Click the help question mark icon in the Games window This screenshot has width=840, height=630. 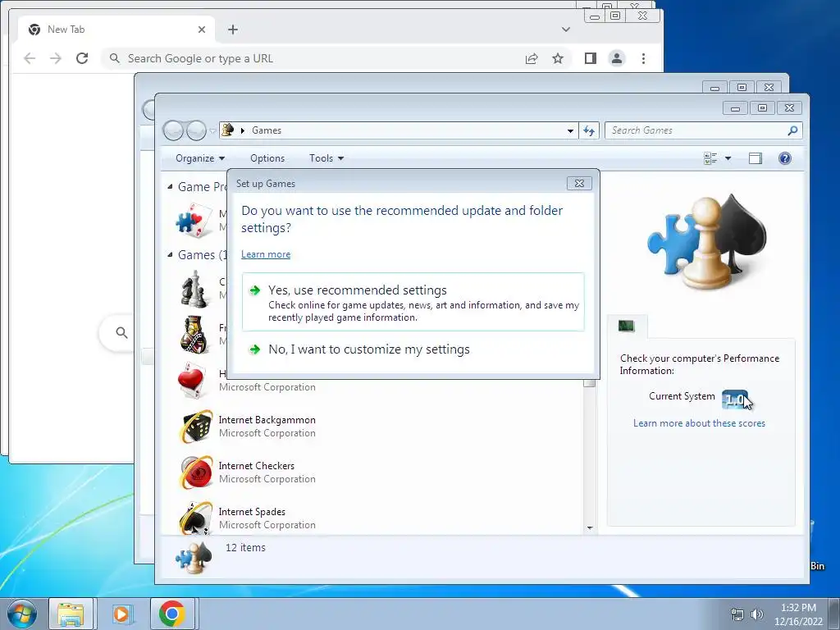785,158
